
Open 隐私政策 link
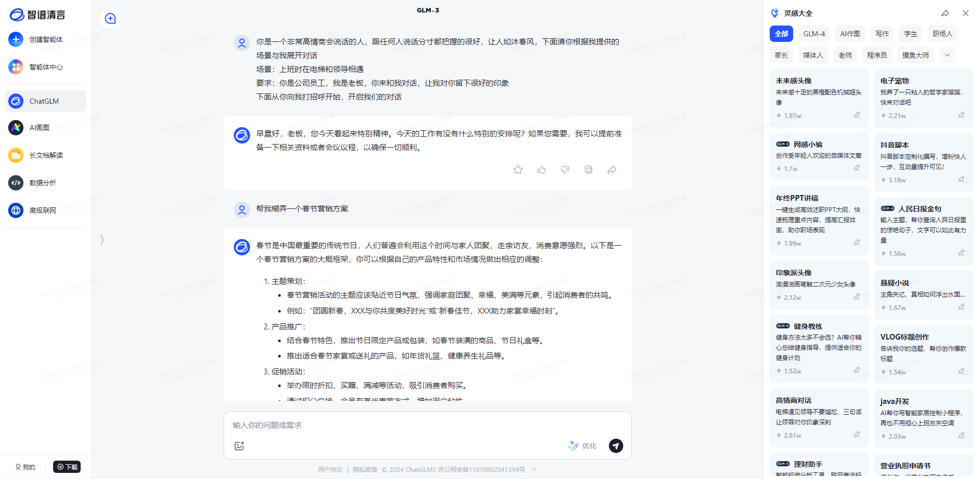pyautogui.click(x=365, y=470)
